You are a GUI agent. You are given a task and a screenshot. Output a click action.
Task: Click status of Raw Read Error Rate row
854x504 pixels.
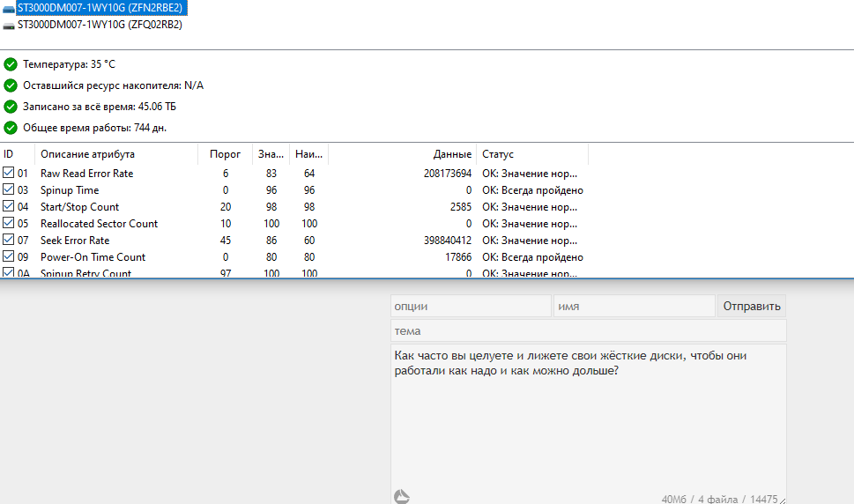[530, 174]
